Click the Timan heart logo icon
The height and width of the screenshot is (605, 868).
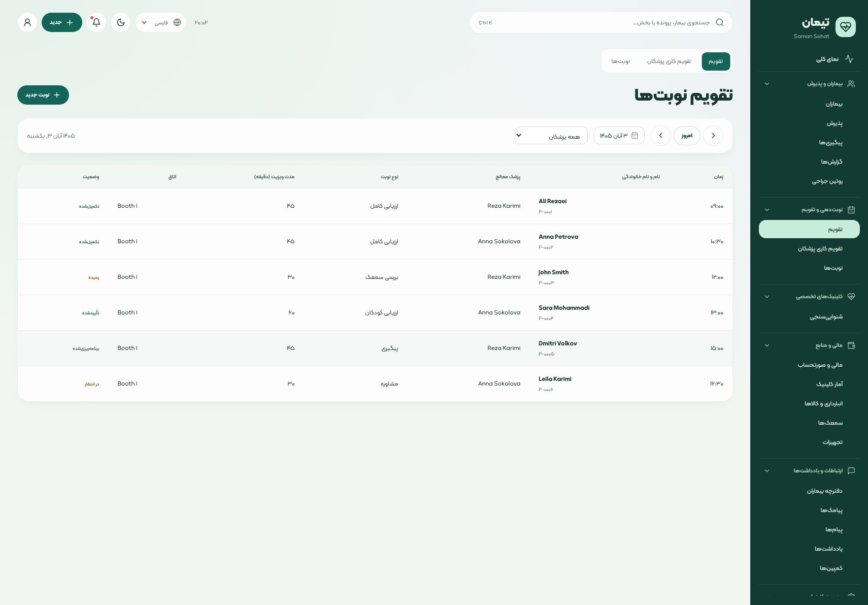click(x=845, y=27)
